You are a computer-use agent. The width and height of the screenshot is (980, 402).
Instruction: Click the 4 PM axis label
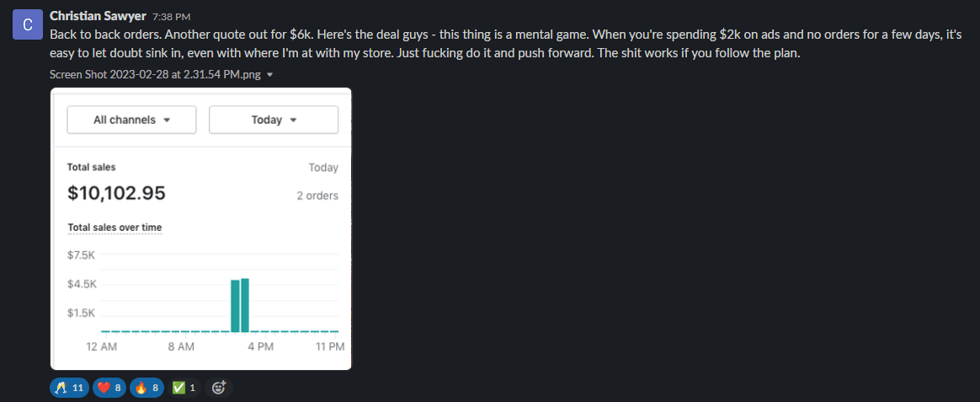click(261, 347)
